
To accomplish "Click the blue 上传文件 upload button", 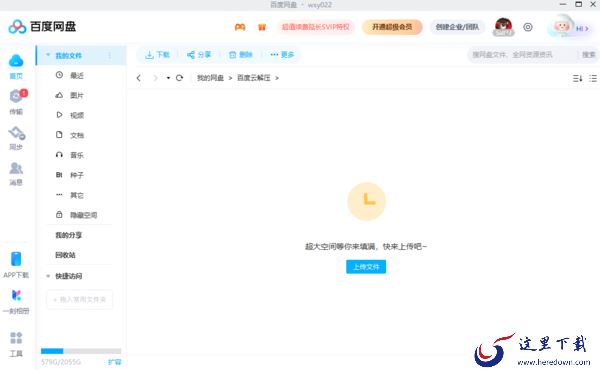I will [366, 267].
